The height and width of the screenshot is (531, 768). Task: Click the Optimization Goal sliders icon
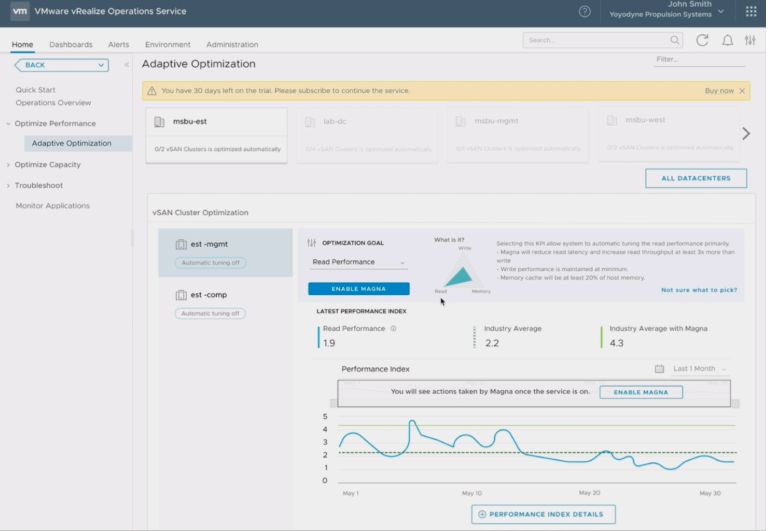(312, 243)
